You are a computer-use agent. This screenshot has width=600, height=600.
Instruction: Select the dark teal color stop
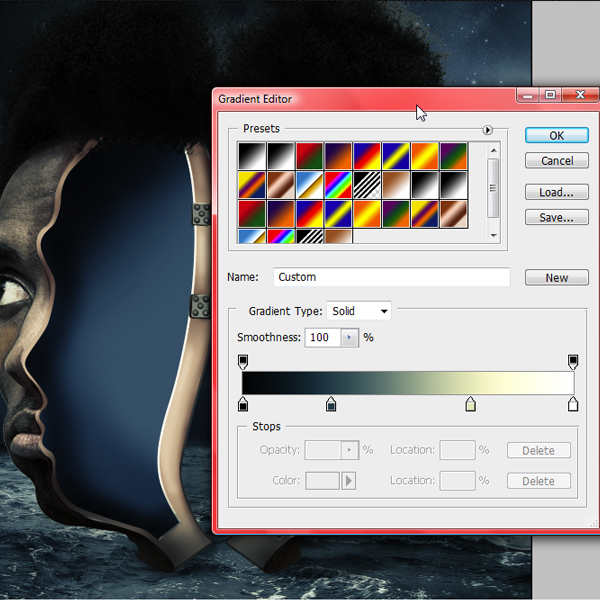[331, 404]
